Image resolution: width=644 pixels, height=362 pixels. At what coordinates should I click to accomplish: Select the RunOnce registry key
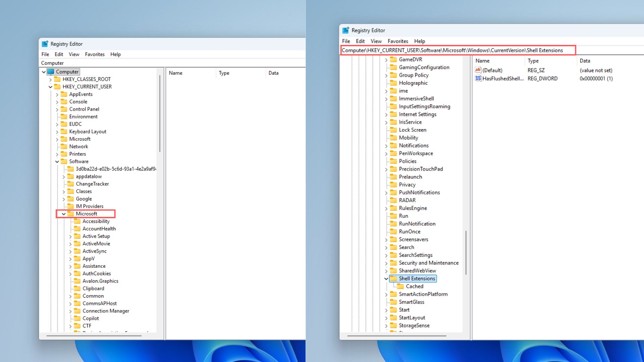410,231
